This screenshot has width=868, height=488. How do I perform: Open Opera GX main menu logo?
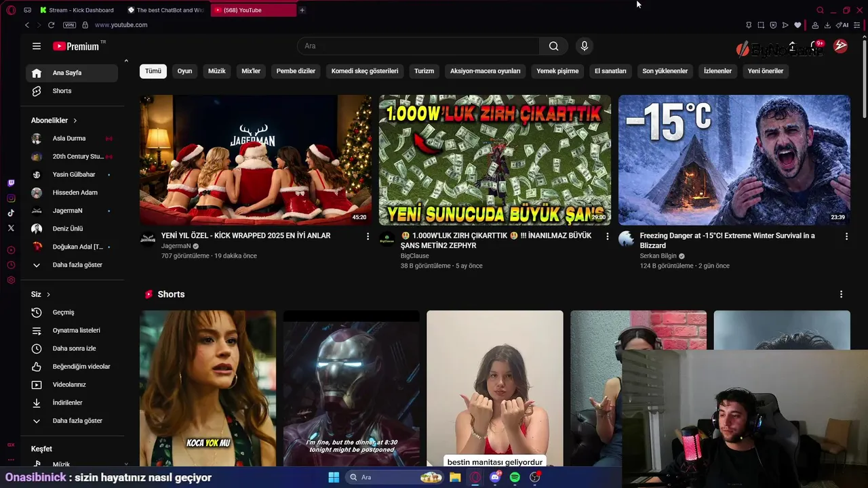point(11,10)
